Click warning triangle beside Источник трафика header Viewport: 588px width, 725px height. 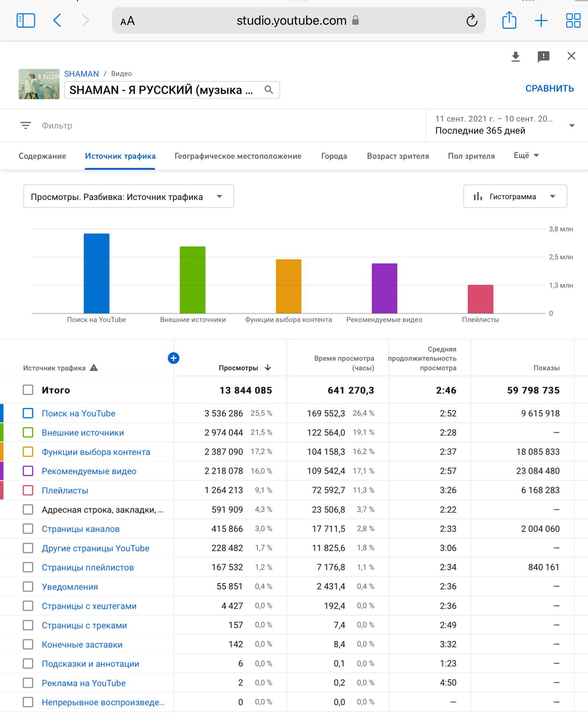point(94,367)
